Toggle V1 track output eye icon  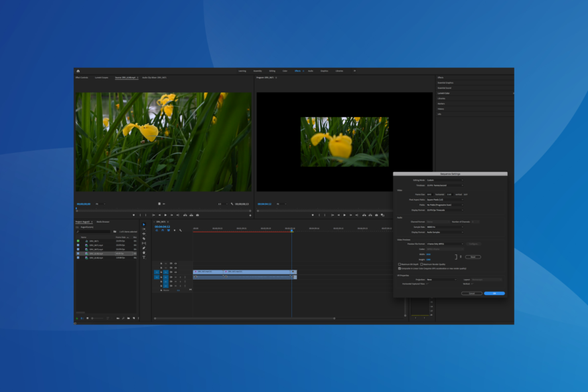point(175,272)
